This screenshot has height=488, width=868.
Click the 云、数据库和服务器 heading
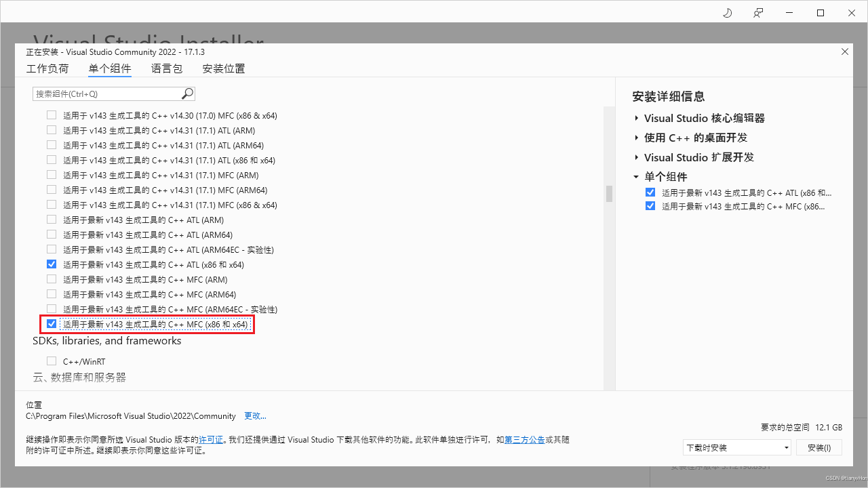click(79, 377)
